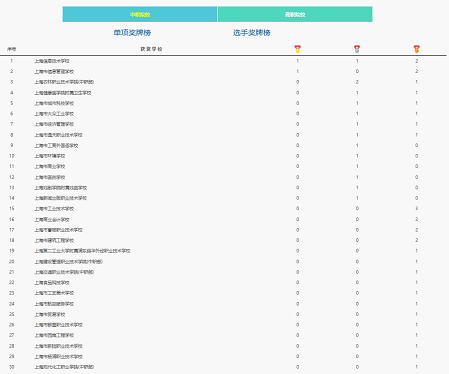
Task: Select the school name in row 20
Action: (68, 262)
